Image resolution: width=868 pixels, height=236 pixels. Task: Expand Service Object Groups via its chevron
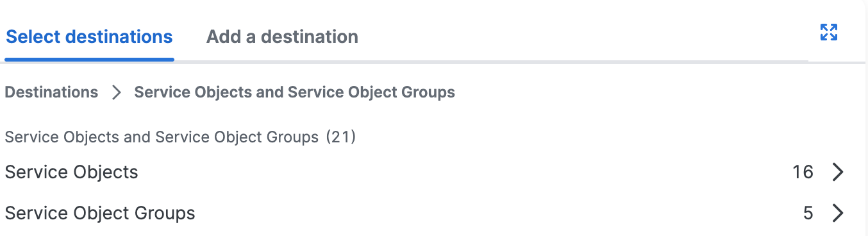(838, 213)
